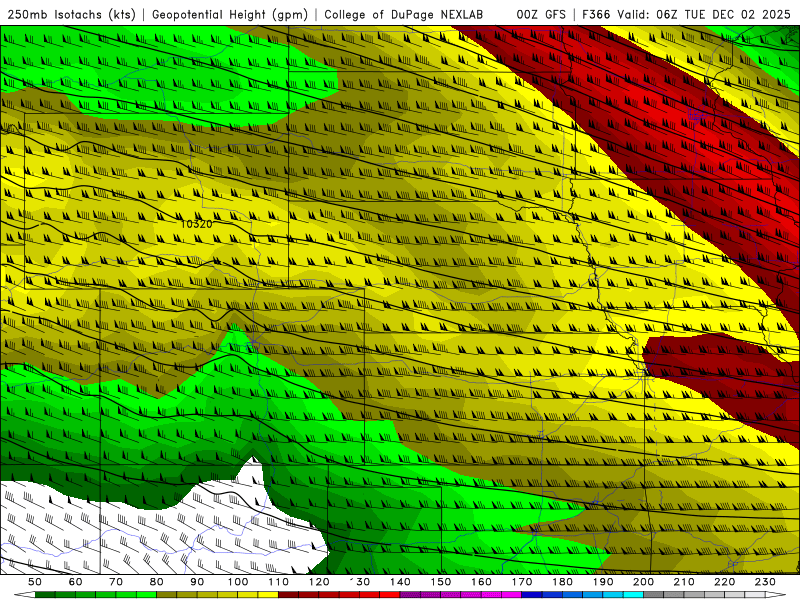The image size is (800, 600).
Task: Click the 200 value on the color scale
Action: coord(643,582)
